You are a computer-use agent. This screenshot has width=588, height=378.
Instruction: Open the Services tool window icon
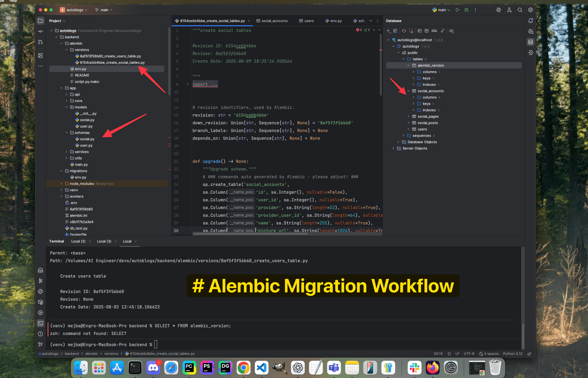(40, 313)
